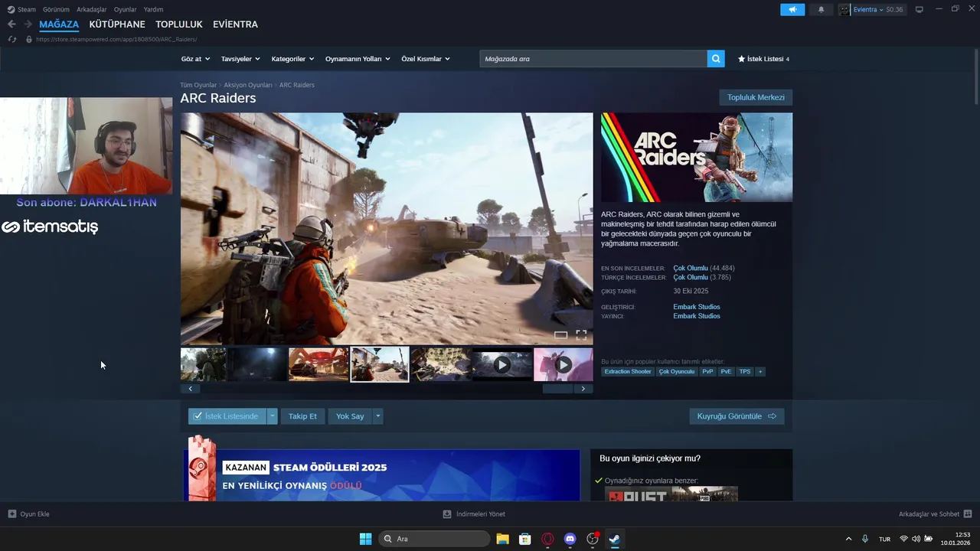Image resolution: width=980 pixels, height=551 pixels.
Task: Expand the Özel Kısımlar menu
Action: 426,59
